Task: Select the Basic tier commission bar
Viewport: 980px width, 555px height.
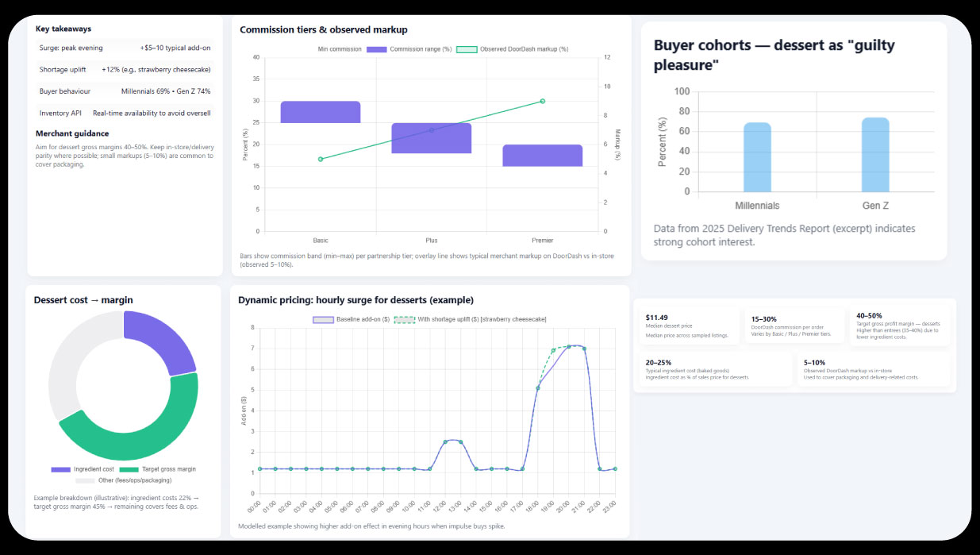Action: pos(321,112)
